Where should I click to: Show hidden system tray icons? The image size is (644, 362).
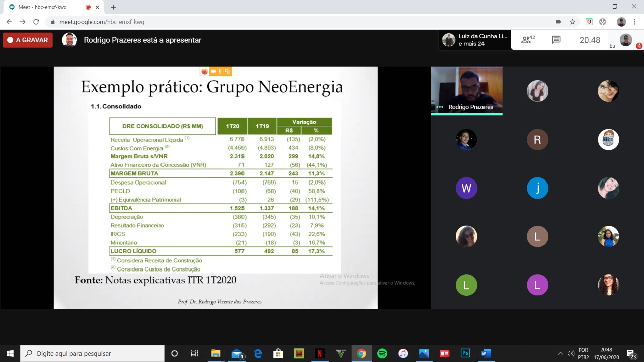(560, 353)
